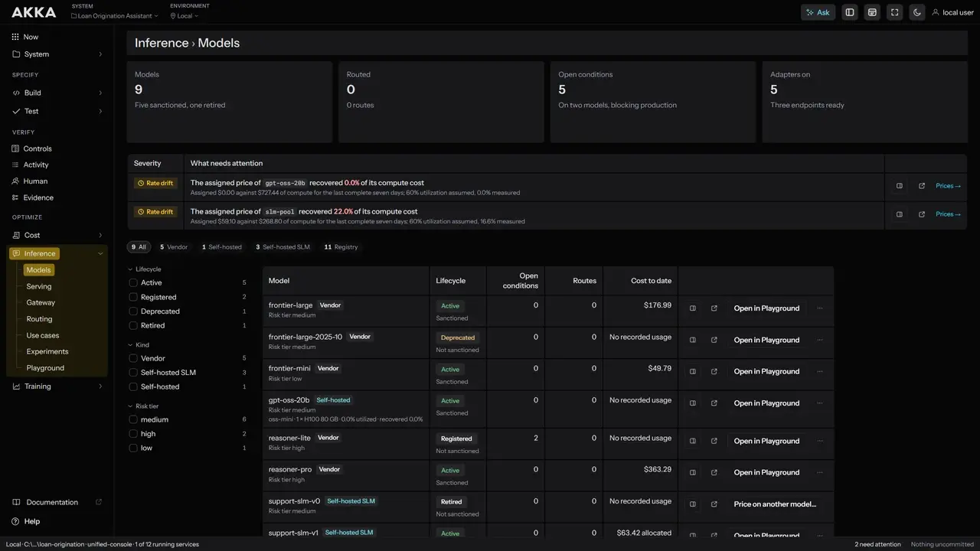980x551 pixels.
Task: Open the slm-pool rate drift external link icon
Action: pyautogui.click(x=922, y=214)
